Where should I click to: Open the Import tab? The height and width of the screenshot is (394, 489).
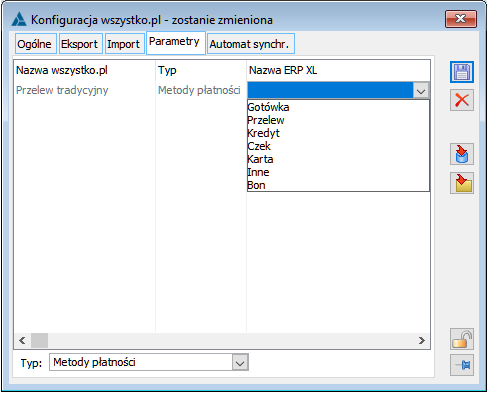[x=125, y=44]
